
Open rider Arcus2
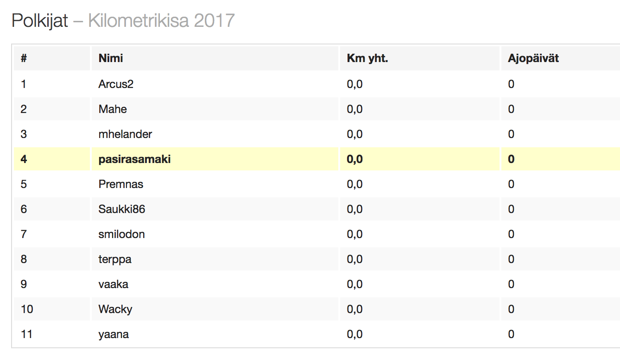point(116,84)
